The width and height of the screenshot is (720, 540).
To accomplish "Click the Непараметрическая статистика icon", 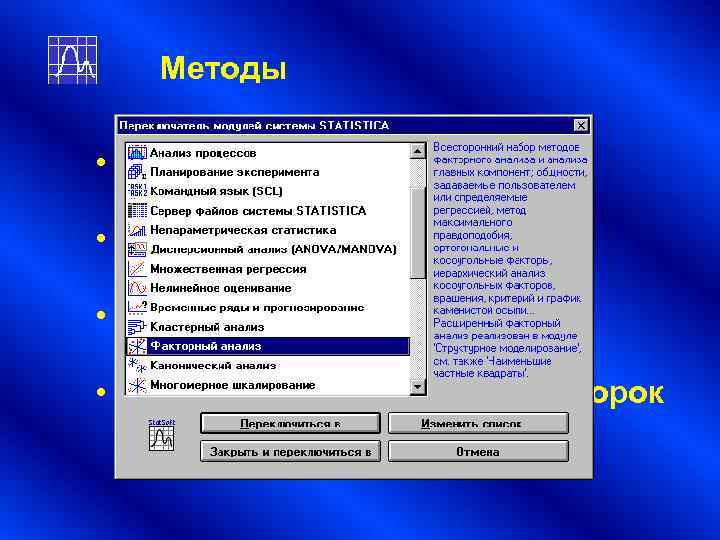I will click(137, 230).
